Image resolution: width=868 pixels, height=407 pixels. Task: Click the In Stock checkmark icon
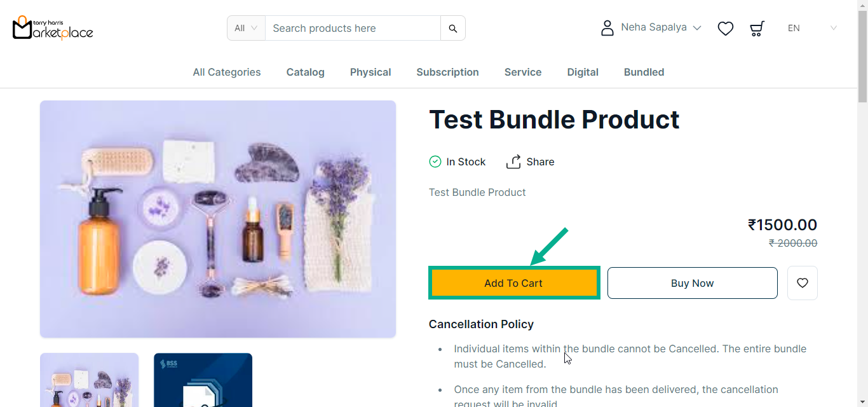pyautogui.click(x=435, y=162)
